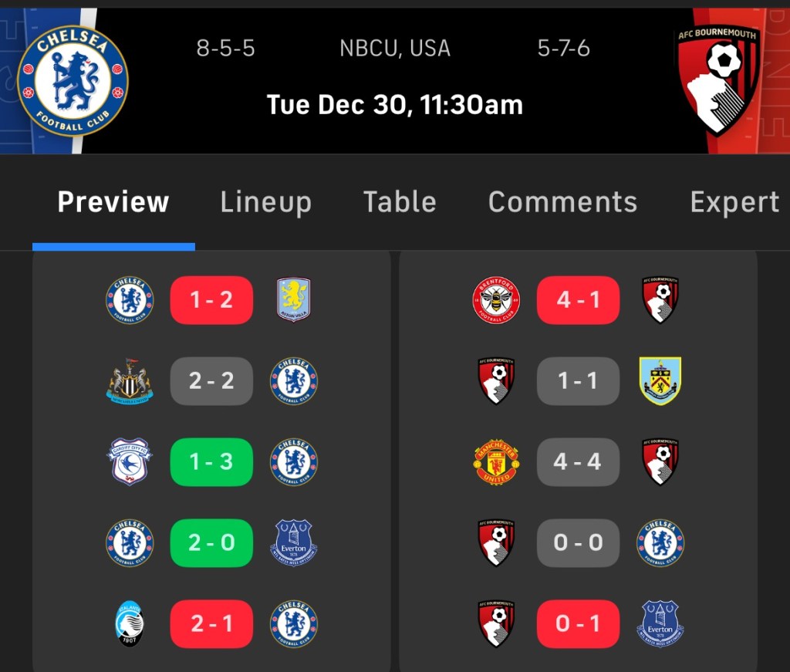Tap the 0 - 0 Bournemouth vs Chelsea score
Viewport: 790px width, 672px height.
click(x=578, y=543)
